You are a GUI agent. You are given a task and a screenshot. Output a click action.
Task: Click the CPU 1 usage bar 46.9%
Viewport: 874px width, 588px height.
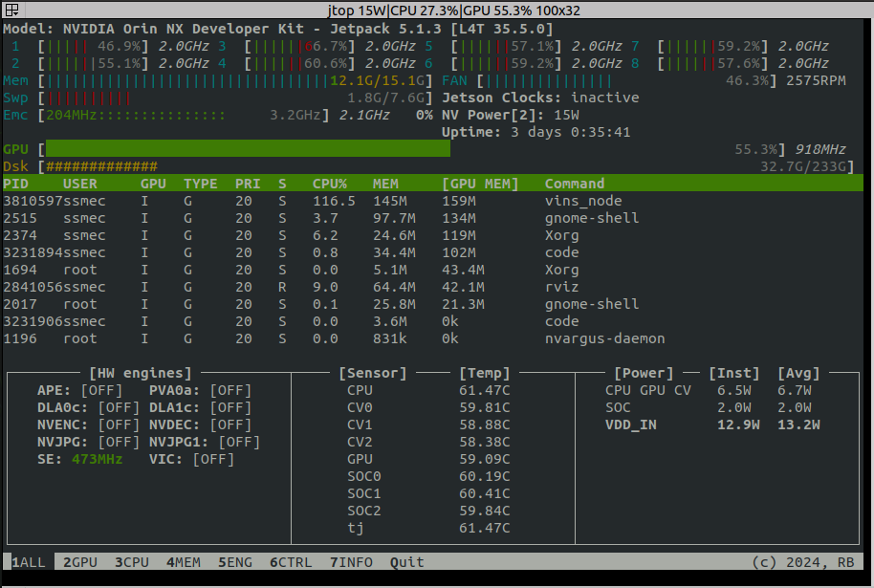[x=93, y=46]
